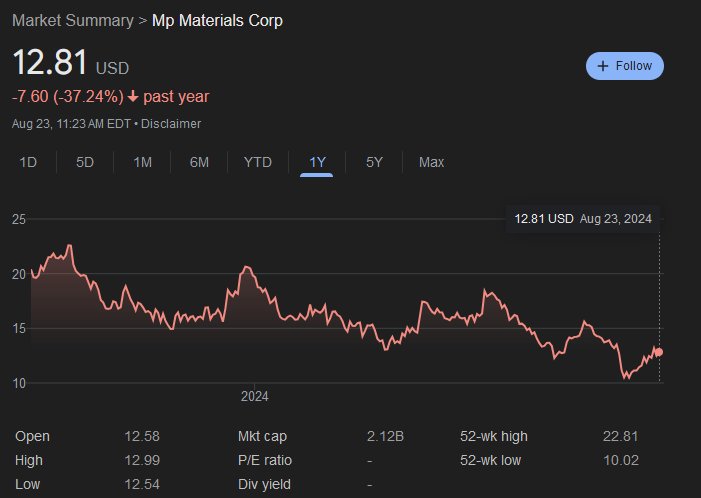Click the Open value 12.58
The height and width of the screenshot is (498, 701).
coord(142,436)
